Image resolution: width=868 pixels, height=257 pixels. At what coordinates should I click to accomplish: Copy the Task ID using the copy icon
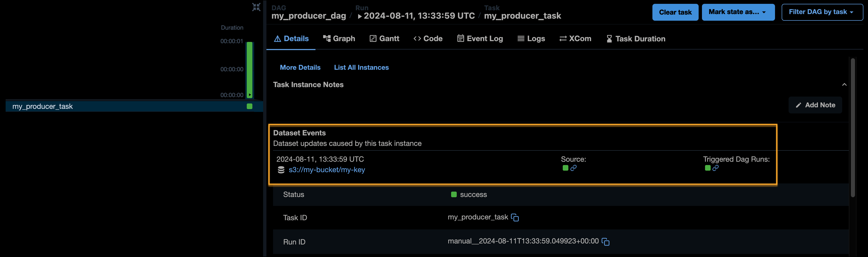tap(515, 217)
